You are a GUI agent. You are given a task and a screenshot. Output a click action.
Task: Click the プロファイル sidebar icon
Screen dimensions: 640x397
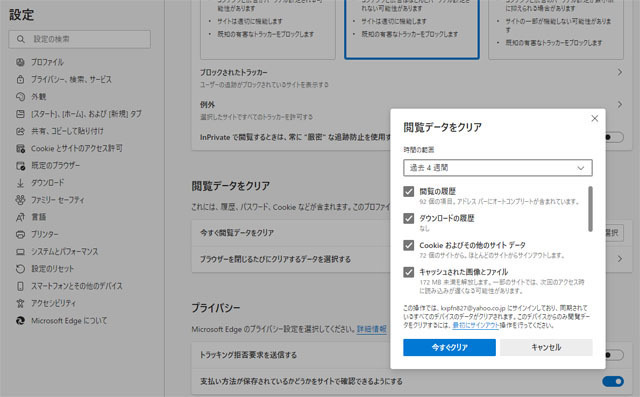click(20, 62)
